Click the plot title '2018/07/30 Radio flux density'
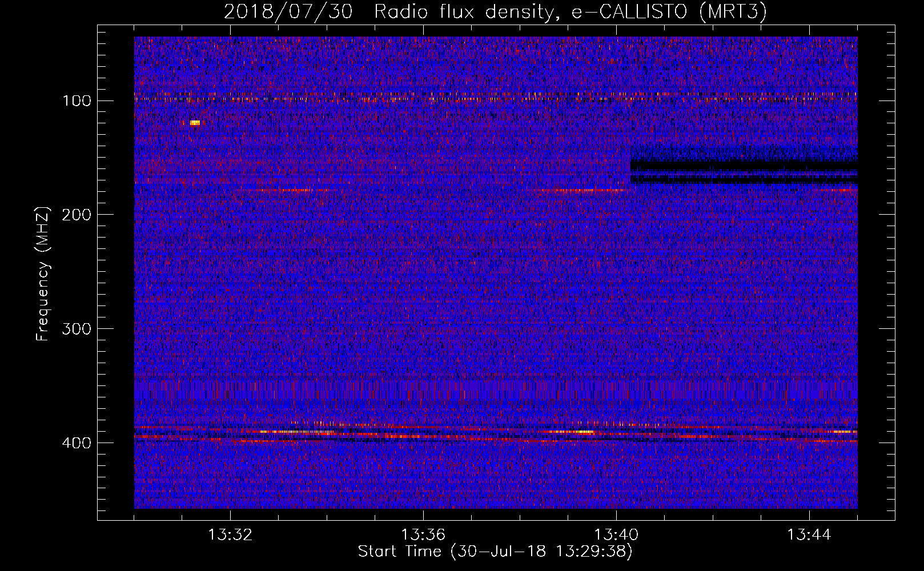This screenshot has height=571, width=924. [389, 11]
